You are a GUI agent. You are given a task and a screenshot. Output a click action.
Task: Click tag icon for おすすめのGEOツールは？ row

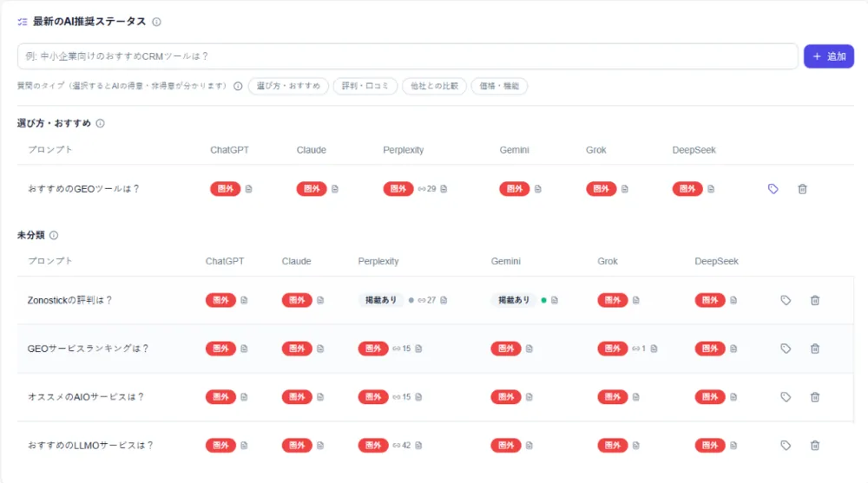click(773, 189)
